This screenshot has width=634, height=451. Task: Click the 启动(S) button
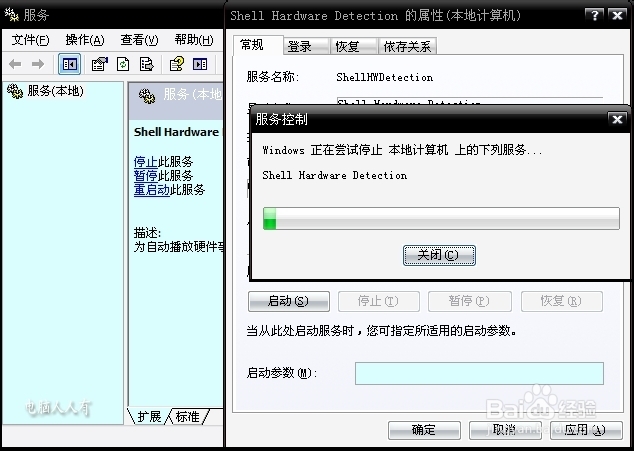pos(289,301)
